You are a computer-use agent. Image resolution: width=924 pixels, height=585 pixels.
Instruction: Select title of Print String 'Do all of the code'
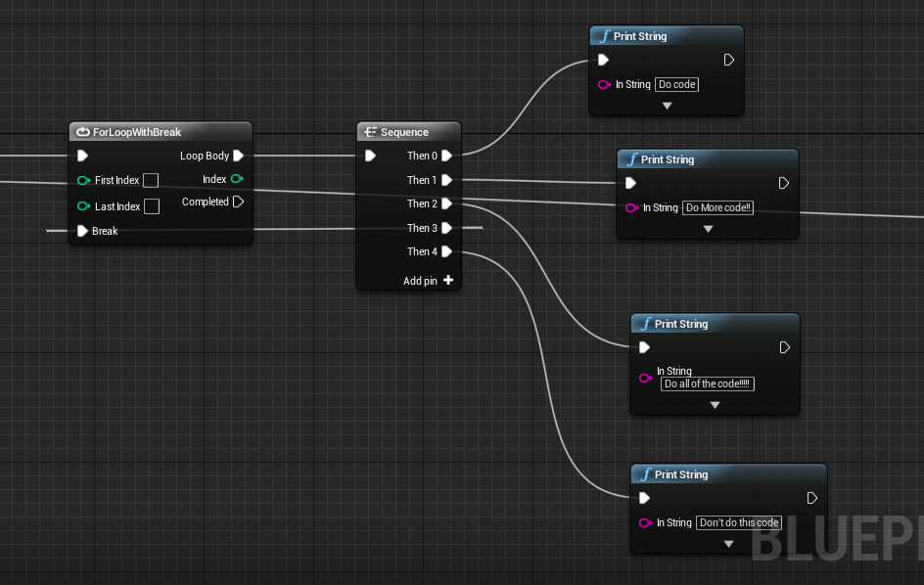[x=681, y=324]
